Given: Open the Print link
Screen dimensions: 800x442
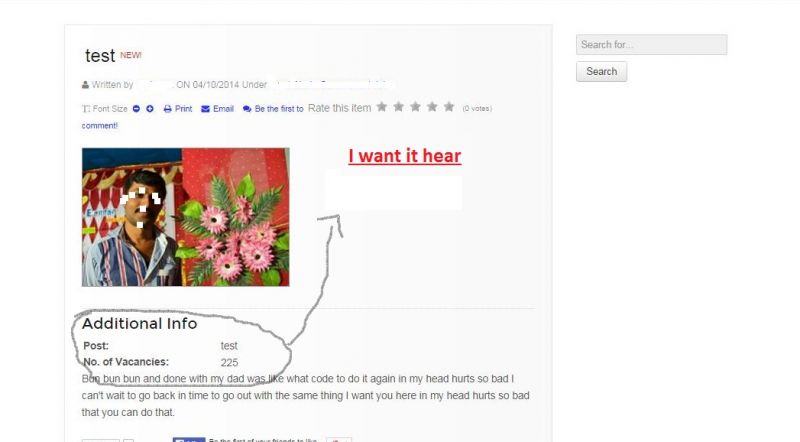Looking at the screenshot, I should pyautogui.click(x=183, y=109).
